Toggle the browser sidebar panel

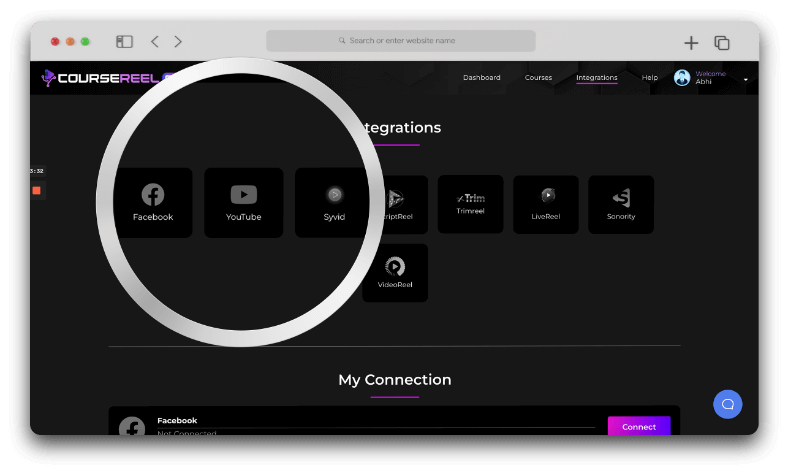pyautogui.click(x=125, y=41)
